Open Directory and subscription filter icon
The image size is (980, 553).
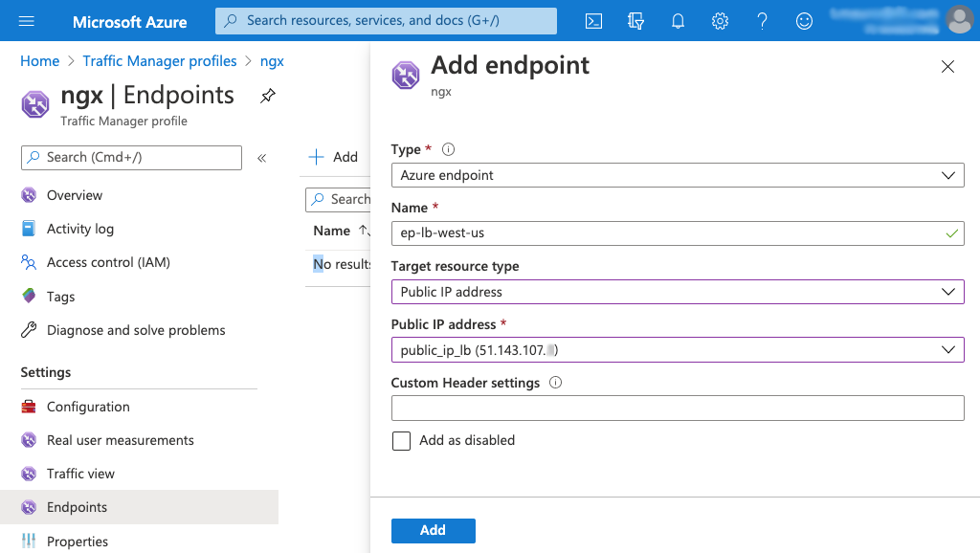(x=635, y=21)
